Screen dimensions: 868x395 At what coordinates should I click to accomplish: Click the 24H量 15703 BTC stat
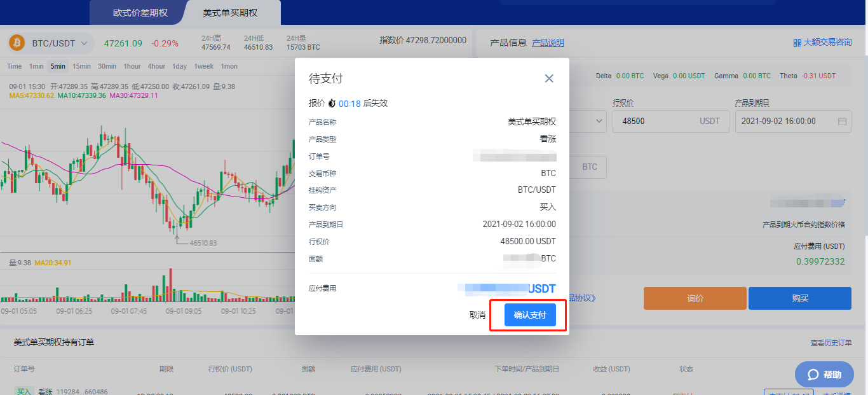coord(303,43)
